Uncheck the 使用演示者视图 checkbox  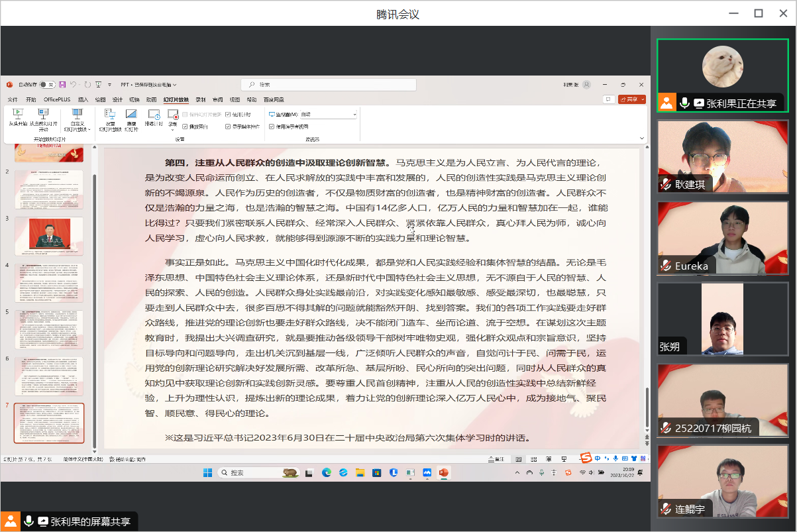[x=272, y=126]
